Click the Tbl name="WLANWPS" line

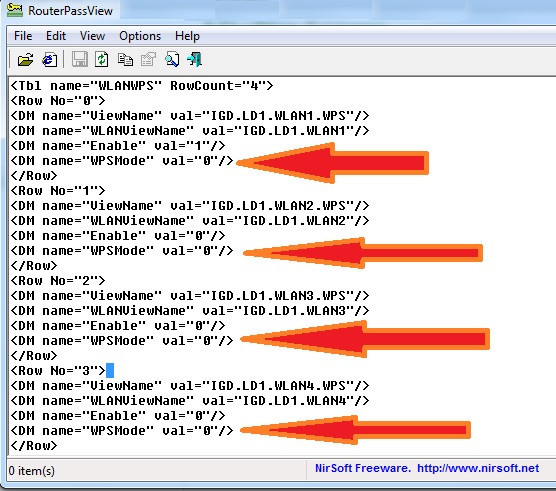click(x=142, y=85)
